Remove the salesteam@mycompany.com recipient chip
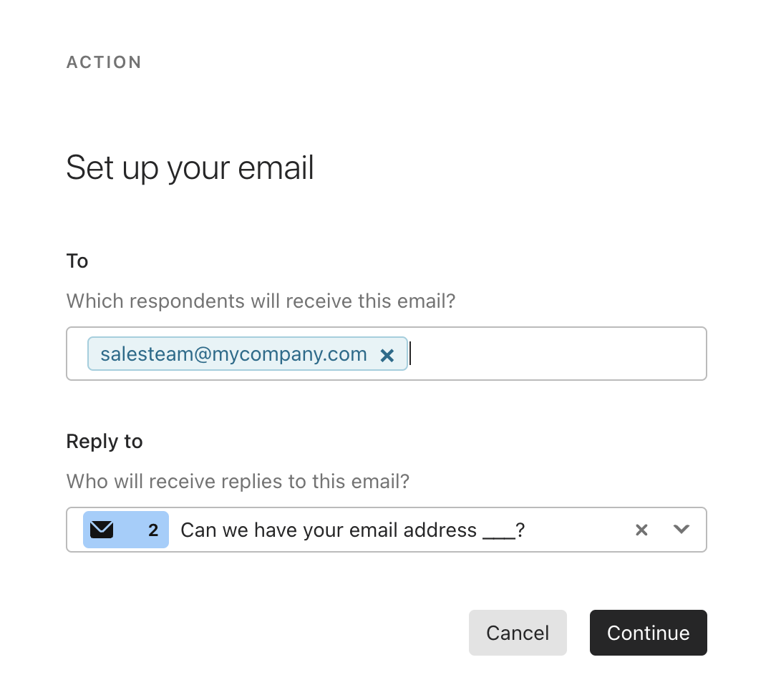 387,355
